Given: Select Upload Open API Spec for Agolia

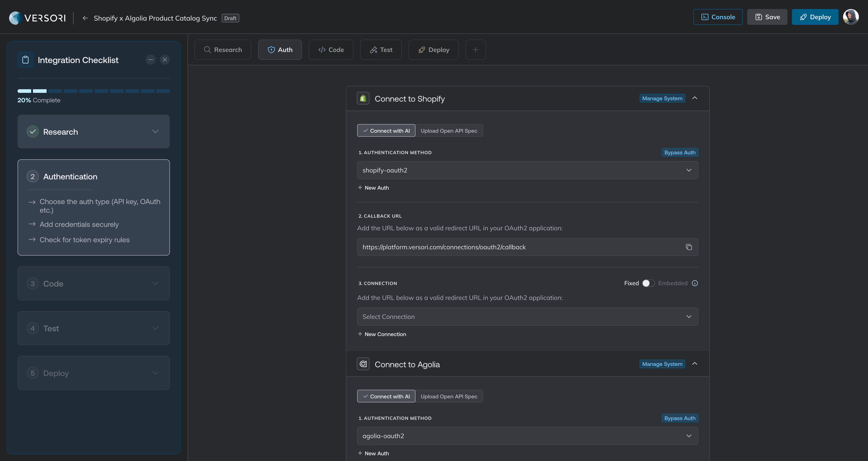Looking at the screenshot, I should [449, 396].
